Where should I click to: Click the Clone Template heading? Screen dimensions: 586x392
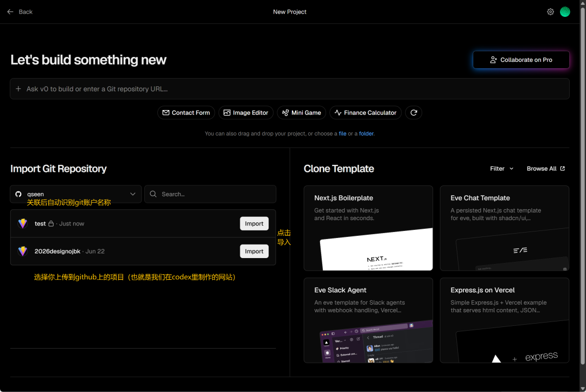click(339, 169)
